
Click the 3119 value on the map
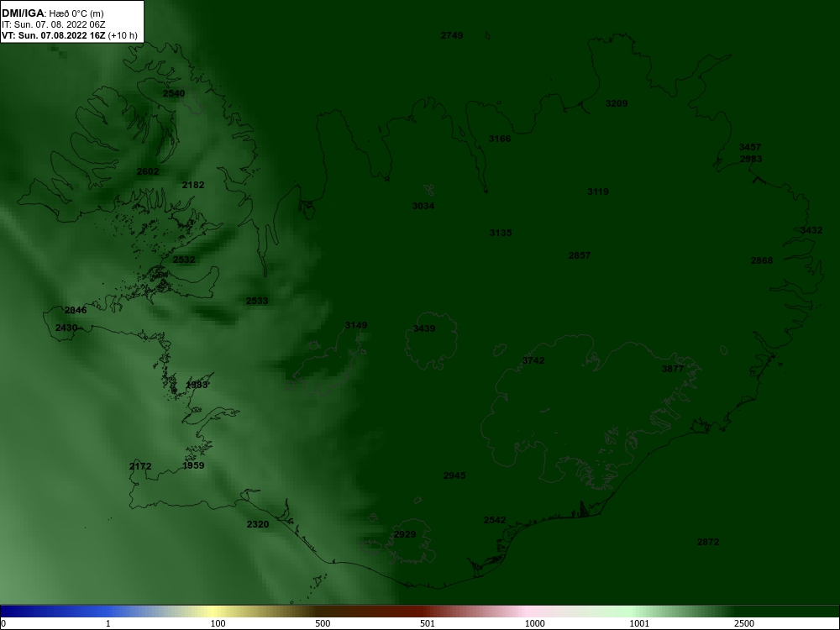(x=598, y=192)
